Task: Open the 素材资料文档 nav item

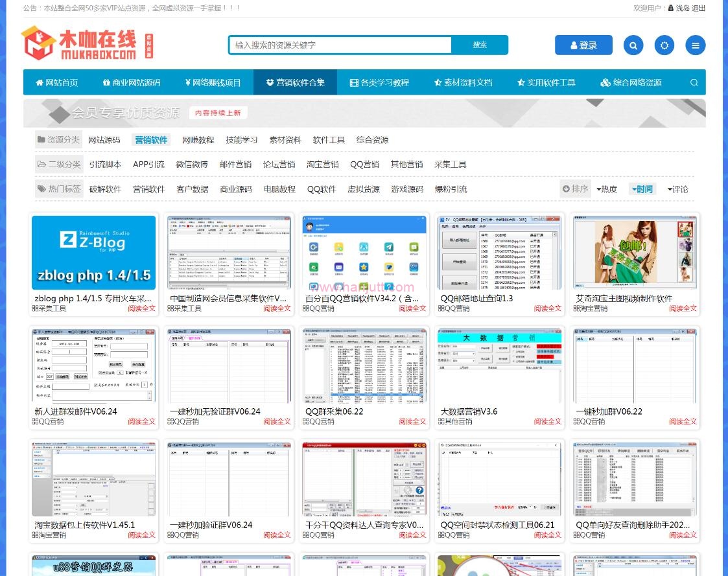Action: coord(463,83)
